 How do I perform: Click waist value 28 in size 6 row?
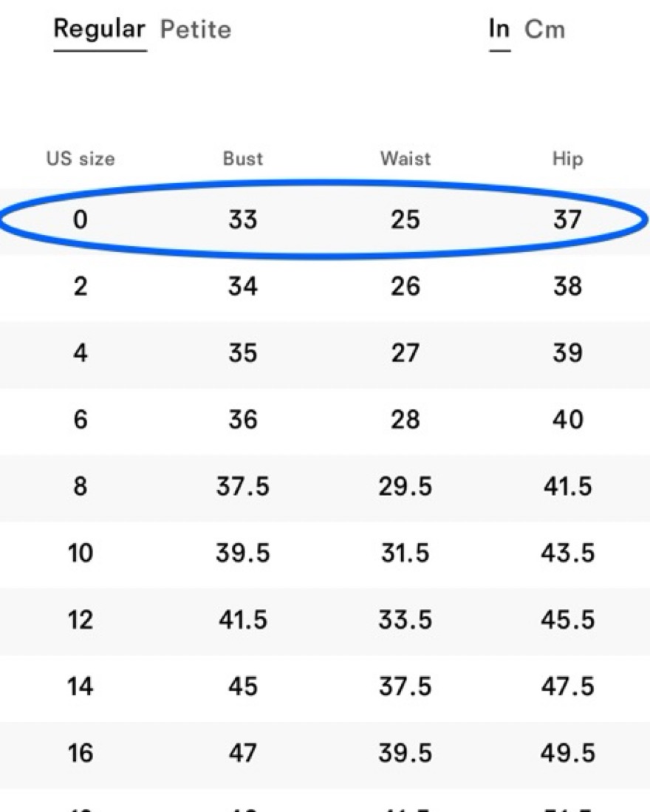coord(405,420)
